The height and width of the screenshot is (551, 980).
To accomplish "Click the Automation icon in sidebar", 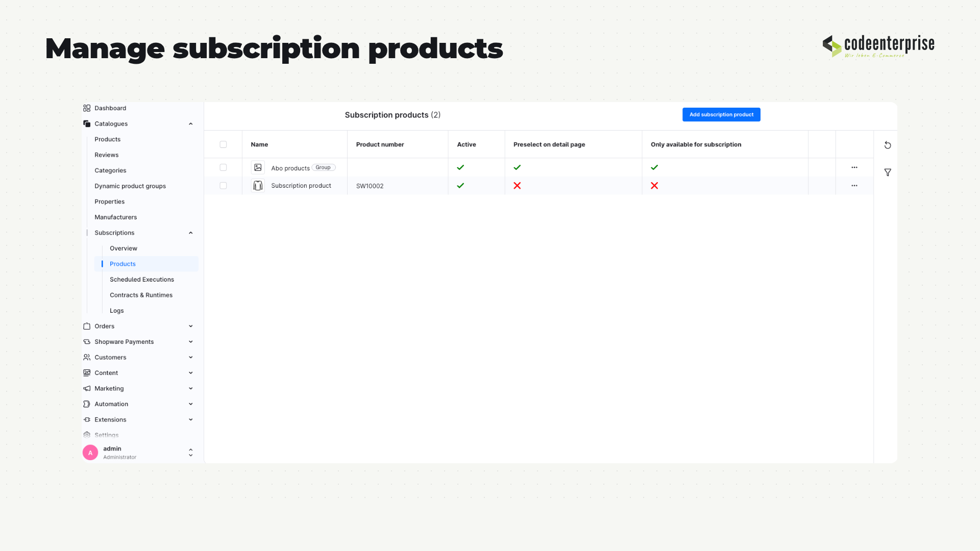I will click(x=87, y=404).
